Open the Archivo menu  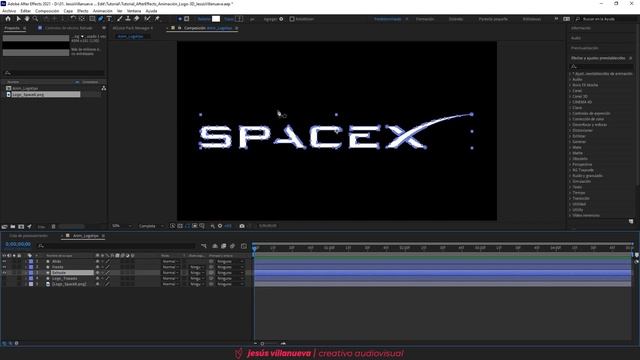9,11
